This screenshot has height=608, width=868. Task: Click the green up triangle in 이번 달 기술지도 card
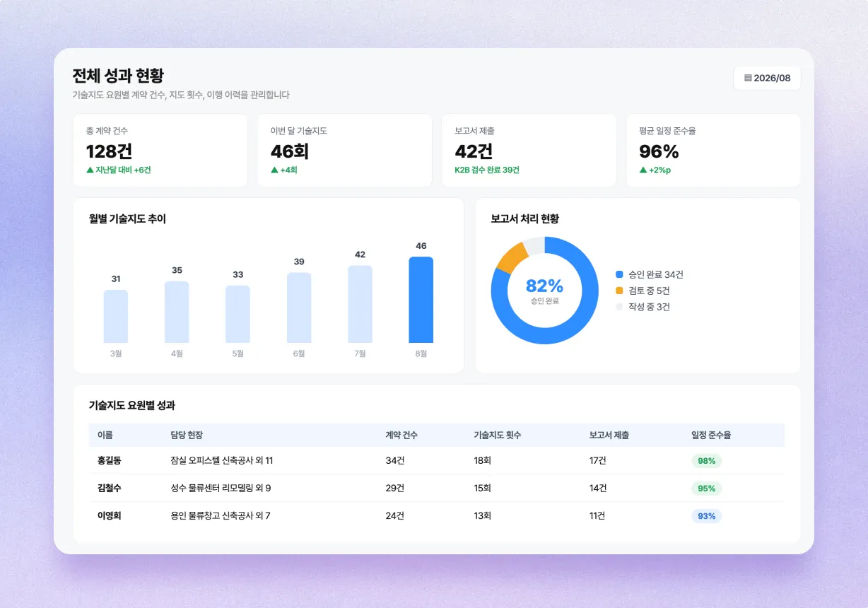[274, 170]
